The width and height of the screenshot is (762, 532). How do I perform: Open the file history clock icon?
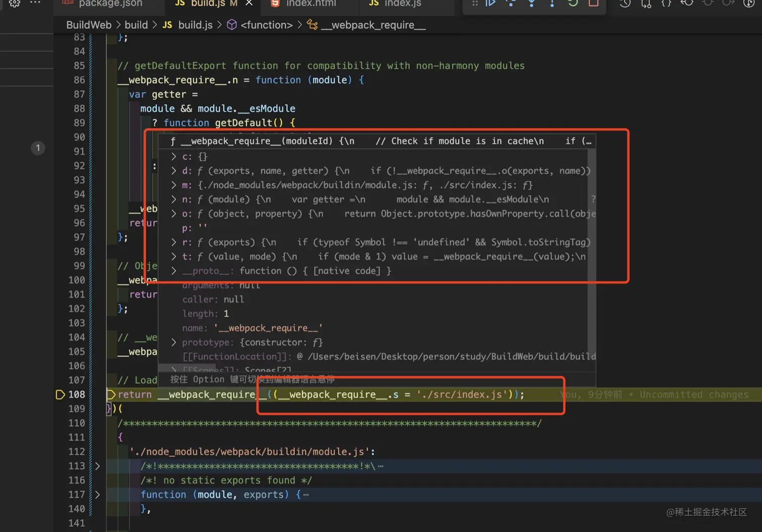625,3
